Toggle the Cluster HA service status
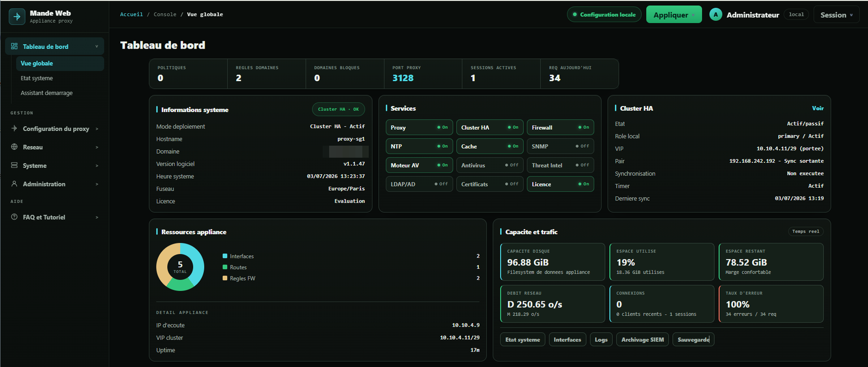868x367 pixels. (x=513, y=127)
